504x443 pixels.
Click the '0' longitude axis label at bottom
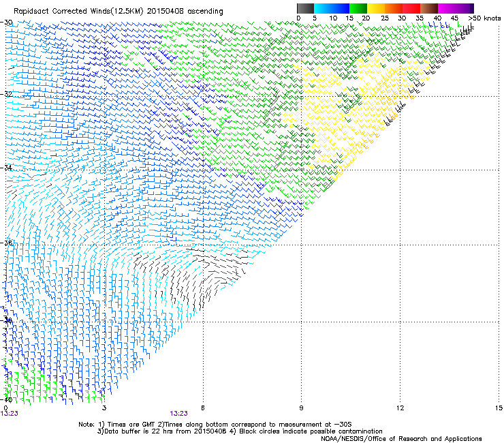[x=5, y=408]
